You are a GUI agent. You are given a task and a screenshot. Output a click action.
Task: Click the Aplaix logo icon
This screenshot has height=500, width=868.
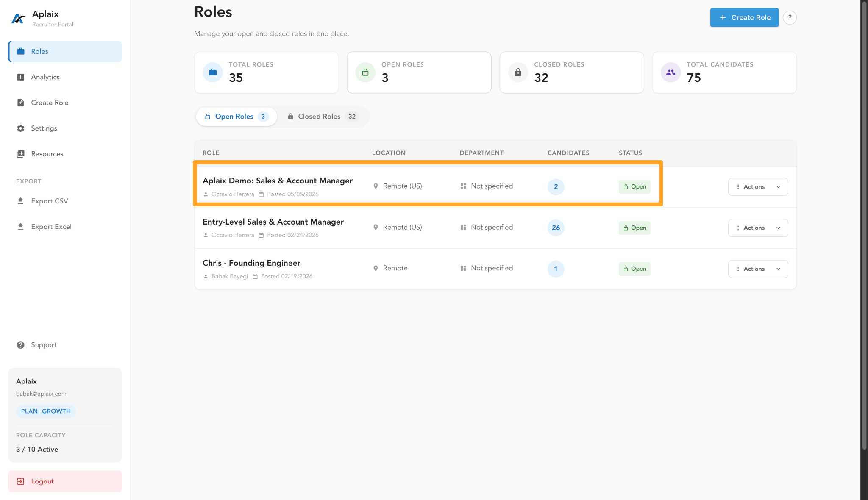[x=18, y=19]
